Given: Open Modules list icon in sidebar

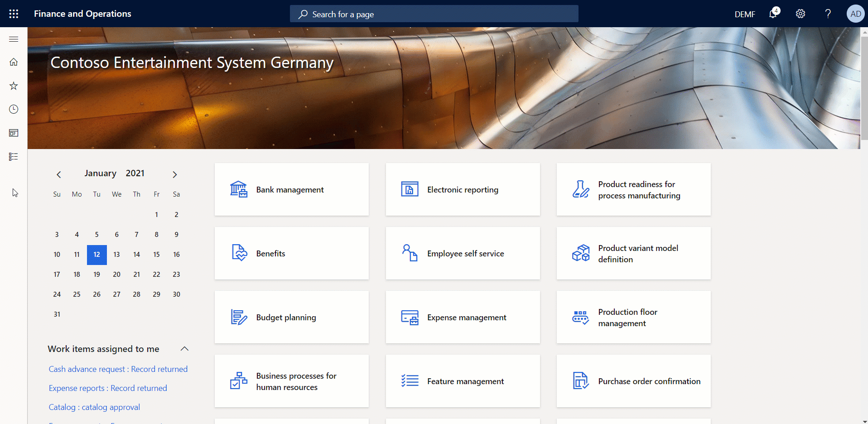Looking at the screenshot, I should (14, 157).
